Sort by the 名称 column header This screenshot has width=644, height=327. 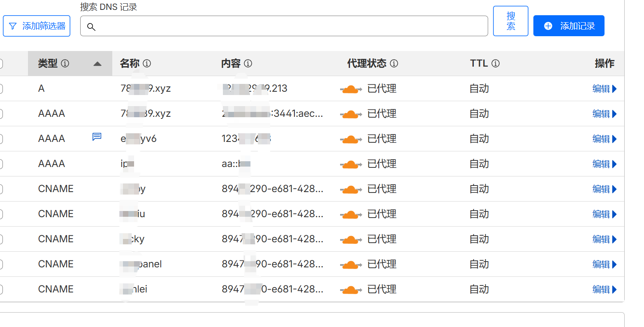tap(130, 63)
